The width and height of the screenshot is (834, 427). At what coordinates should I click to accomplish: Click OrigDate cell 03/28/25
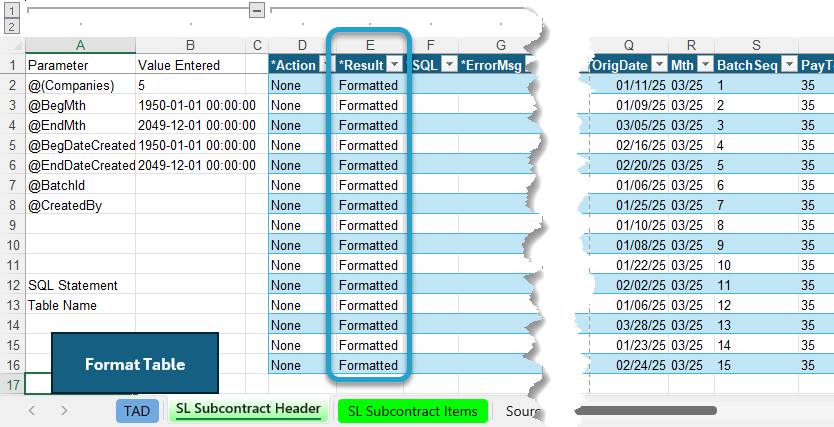[629, 325]
